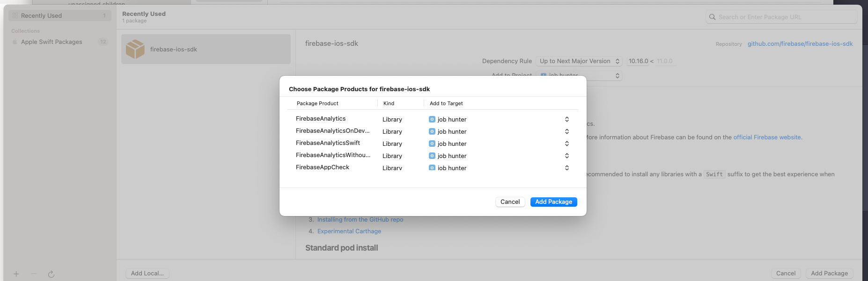The height and width of the screenshot is (281, 868).
Task: Click the Add Local... button
Action: pyautogui.click(x=147, y=274)
